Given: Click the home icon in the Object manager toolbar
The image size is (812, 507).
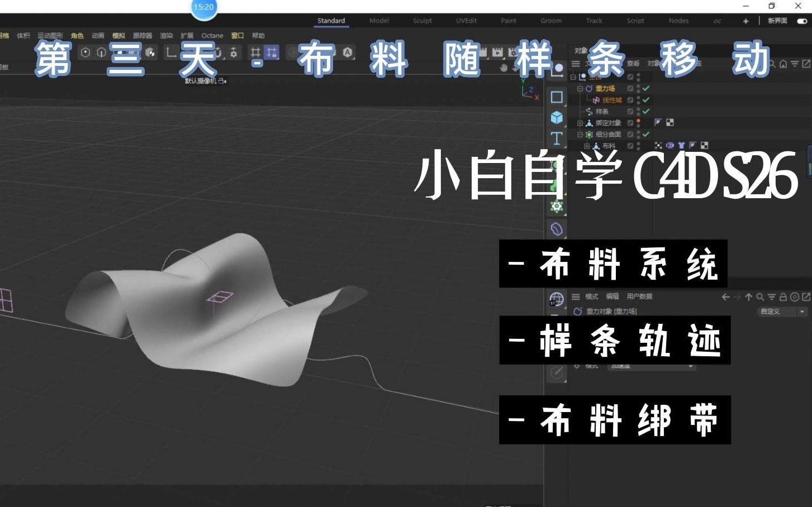Looking at the screenshot, I should tap(783, 64).
